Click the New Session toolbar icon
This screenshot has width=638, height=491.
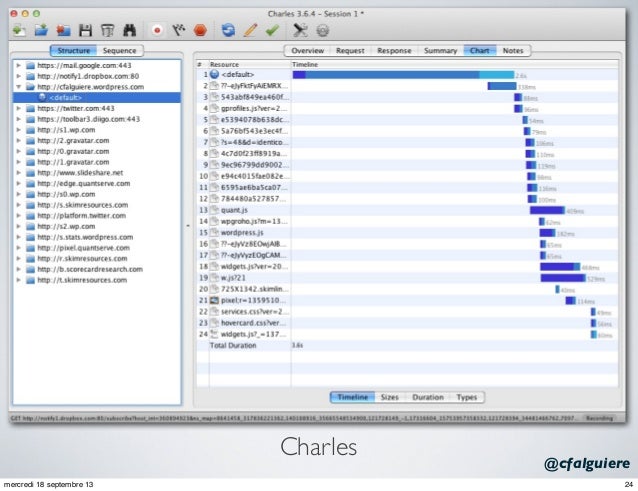(19, 30)
